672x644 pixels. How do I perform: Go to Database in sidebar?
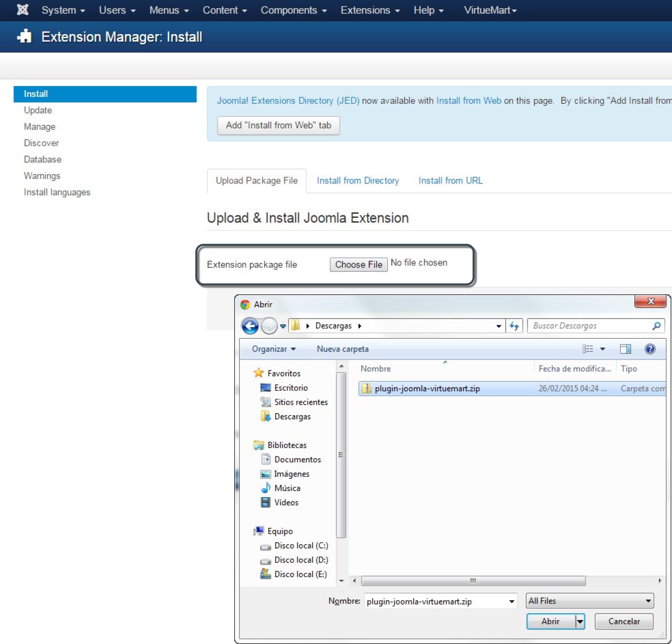tap(43, 159)
